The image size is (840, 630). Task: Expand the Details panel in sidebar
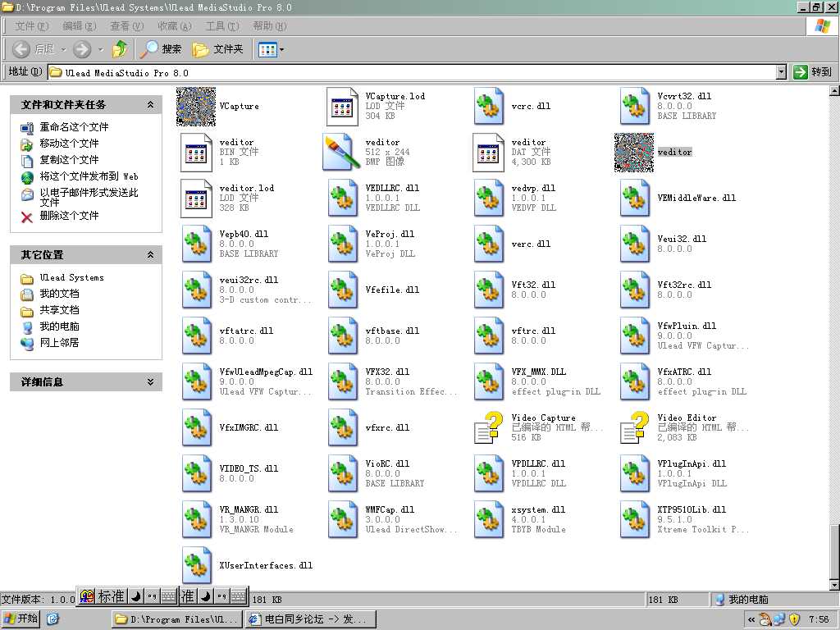tap(150, 382)
